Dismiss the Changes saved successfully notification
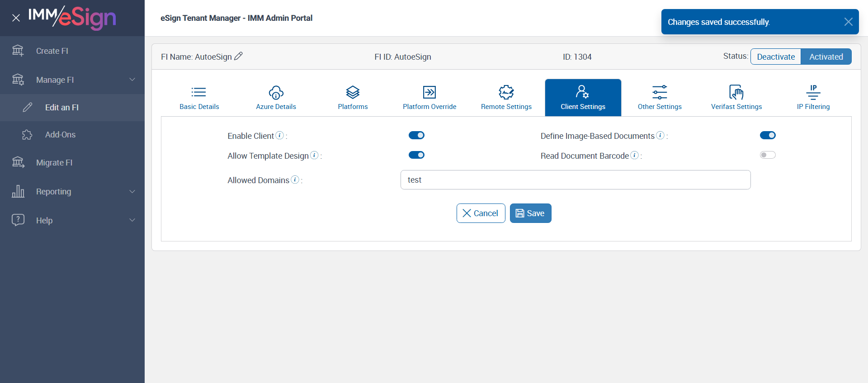The image size is (868, 383). click(x=848, y=22)
